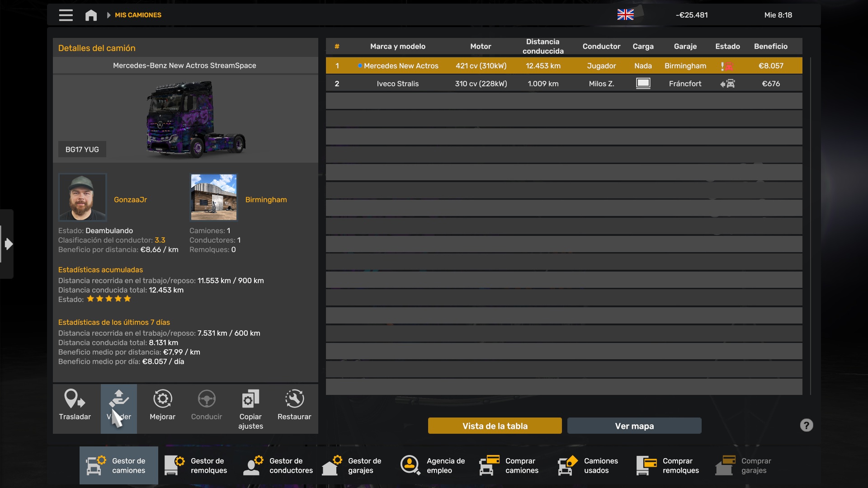Click the 421 cv (310kW) engine cell
The image size is (868, 488).
(481, 66)
